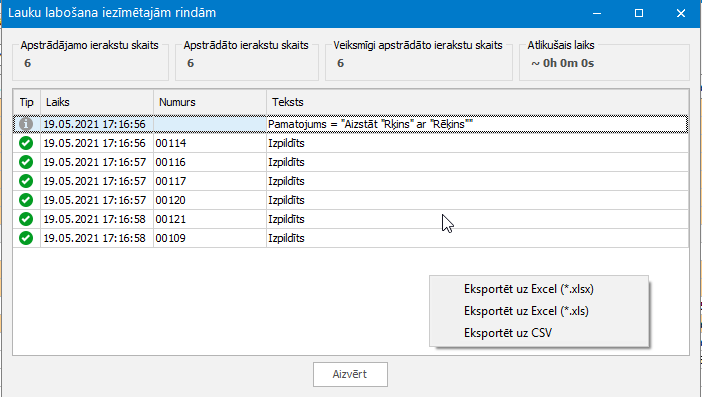Click green checkmark icon for record 00120
The height and width of the screenshot is (397, 702).
pos(26,200)
